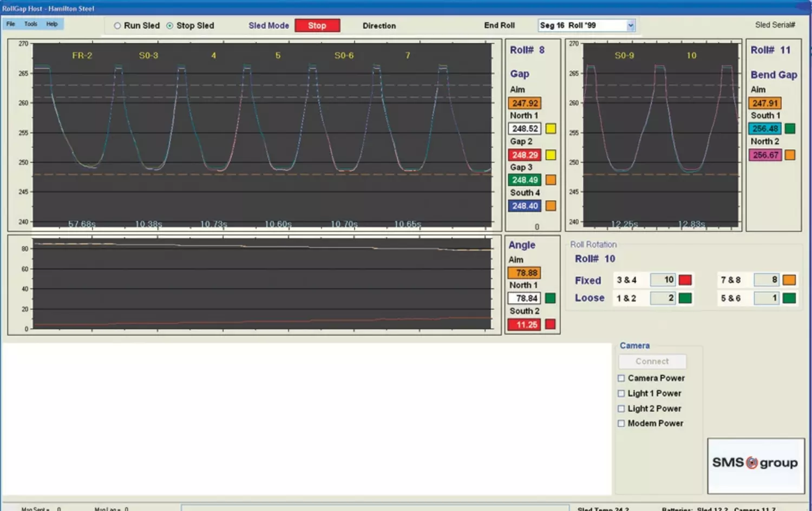Open the End Roll dropdown list
812x511 pixels.
pyautogui.click(x=631, y=25)
